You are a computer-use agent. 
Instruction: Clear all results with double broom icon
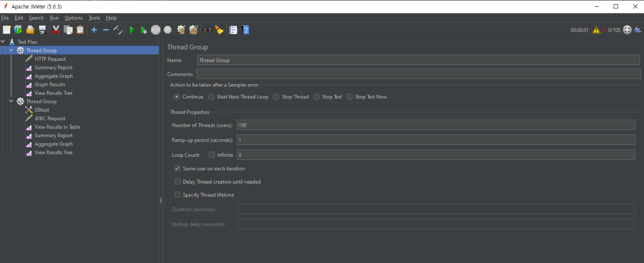click(194, 30)
